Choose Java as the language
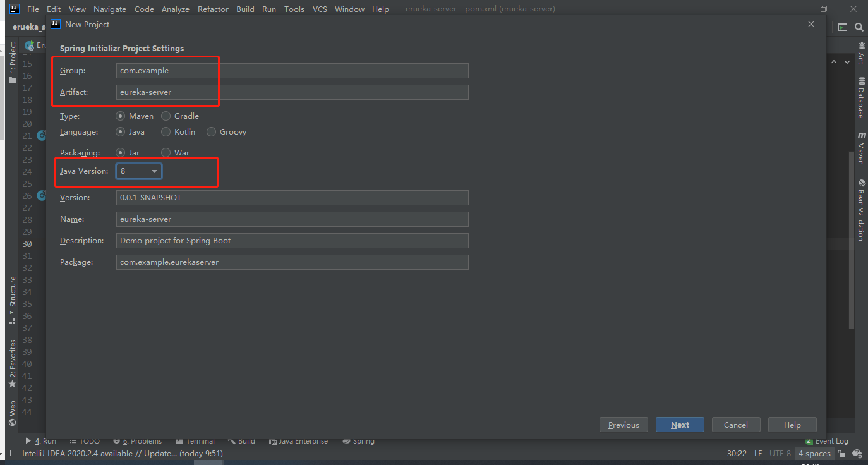This screenshot has height=465, width=868. pyautogui.click(x=120, y=132)
